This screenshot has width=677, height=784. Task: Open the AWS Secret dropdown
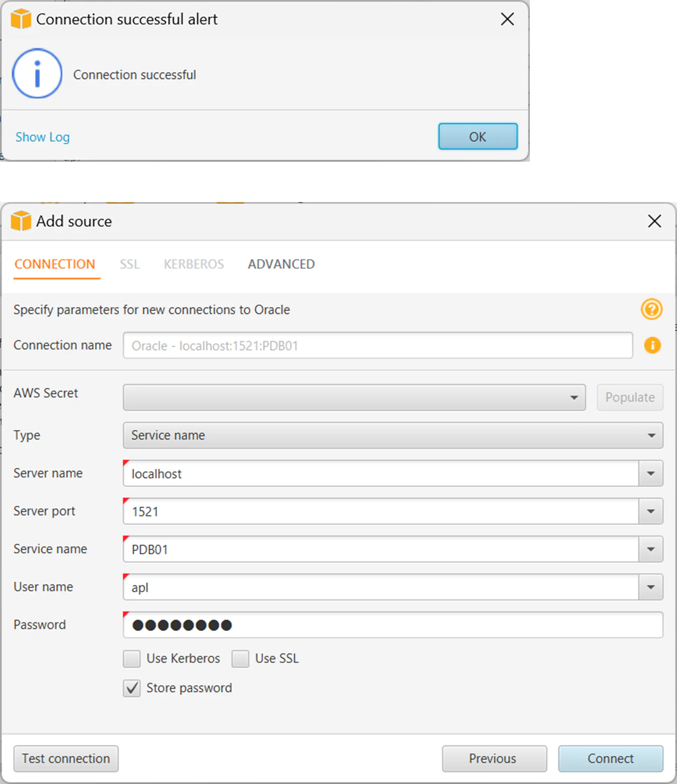(x=354, y=398)
